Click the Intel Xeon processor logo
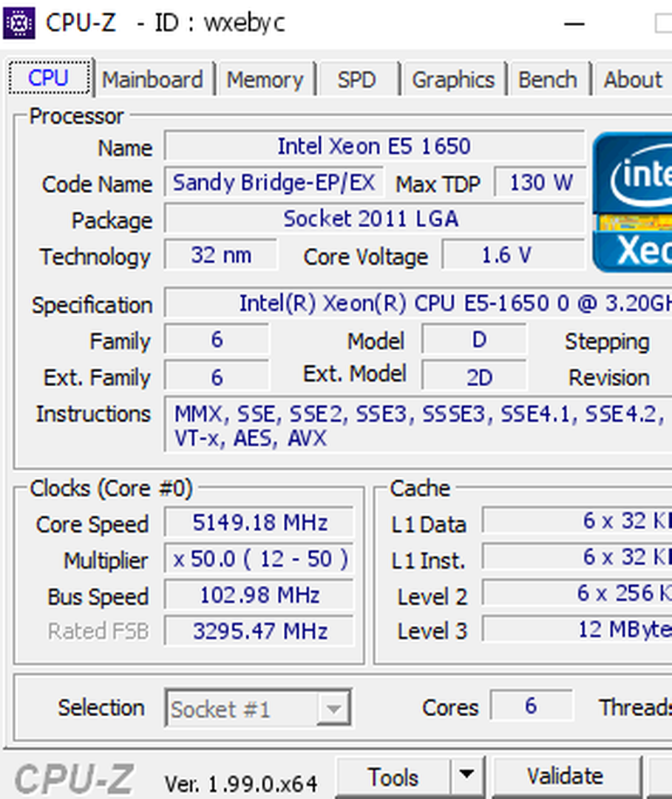The width and height of the screenshot is (672, 799). (632, 202)
